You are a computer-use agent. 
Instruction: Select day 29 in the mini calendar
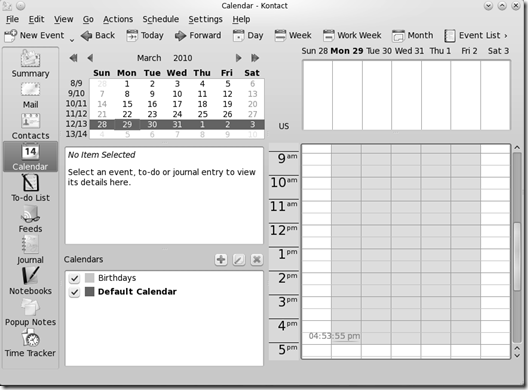pos(127,124)
